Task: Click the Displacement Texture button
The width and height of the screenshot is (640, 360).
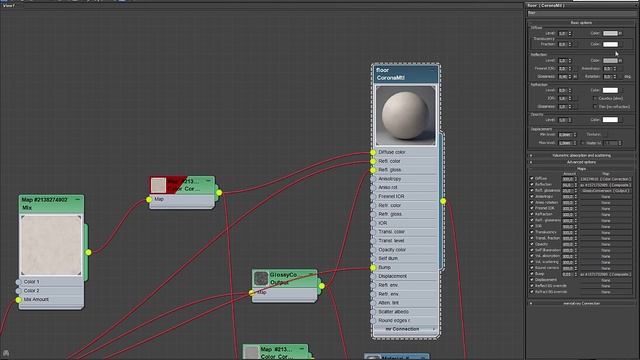Action: point(605,134)
